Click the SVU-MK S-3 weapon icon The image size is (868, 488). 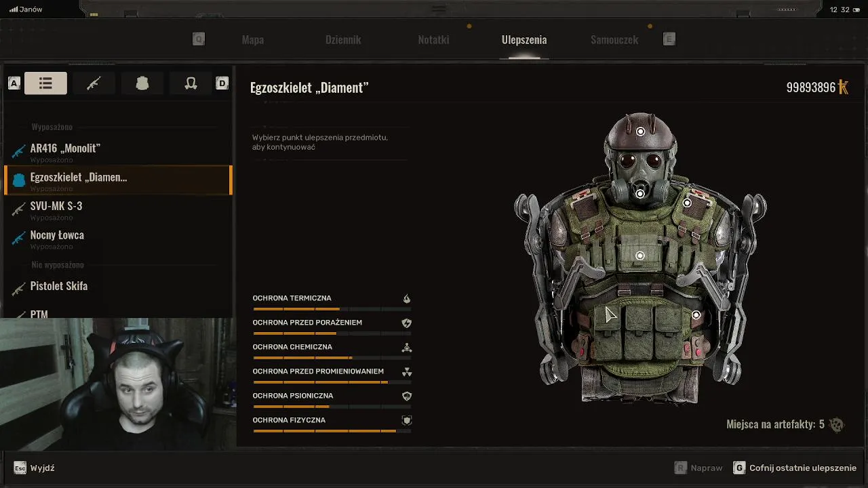(x=18, y=209)
